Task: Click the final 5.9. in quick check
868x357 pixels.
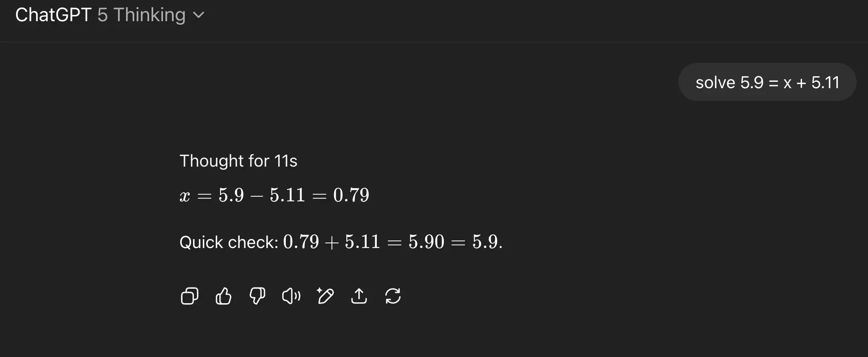Action: pyautogui.click(x=487, y=242)
